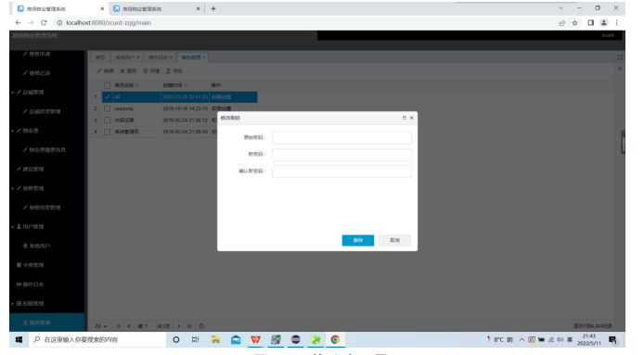Click the share page icon in address bar

click(561, 23)
